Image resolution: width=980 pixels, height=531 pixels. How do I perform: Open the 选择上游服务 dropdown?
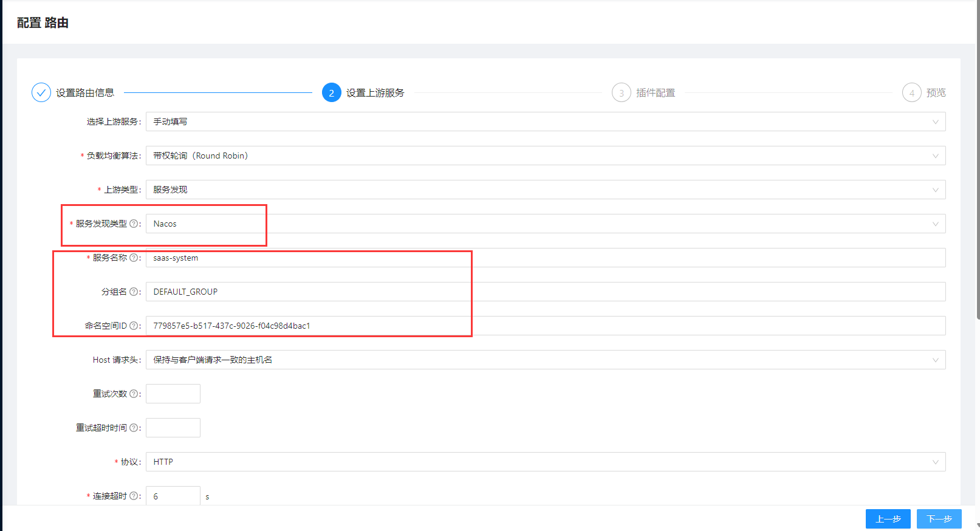coord(546,122)
